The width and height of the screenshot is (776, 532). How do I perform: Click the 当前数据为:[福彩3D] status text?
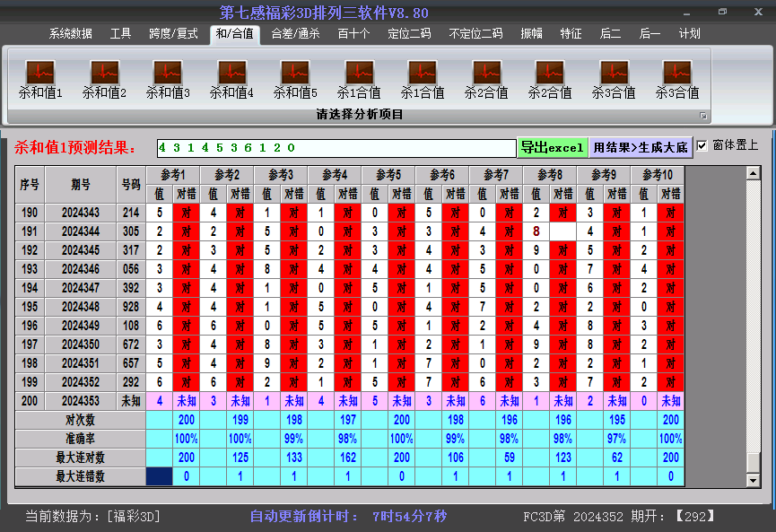pos(92,517)
